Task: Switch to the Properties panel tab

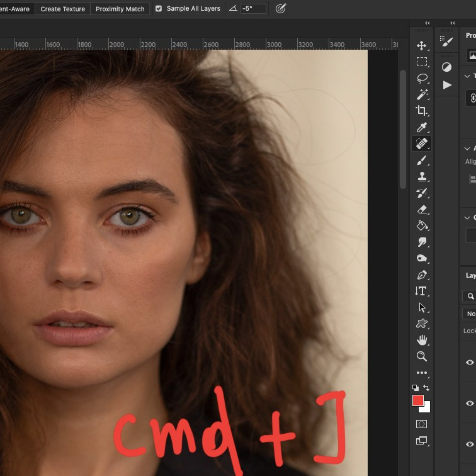Action: click(x=471, y=35)
